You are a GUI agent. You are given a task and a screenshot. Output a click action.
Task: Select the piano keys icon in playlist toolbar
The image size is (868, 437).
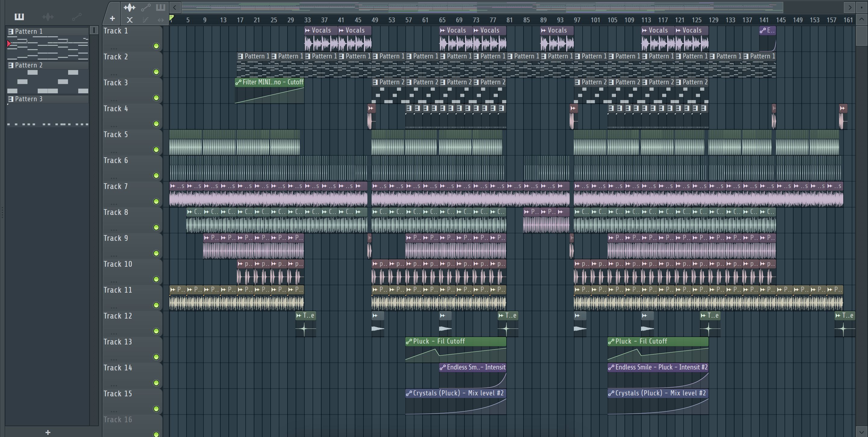160,8
